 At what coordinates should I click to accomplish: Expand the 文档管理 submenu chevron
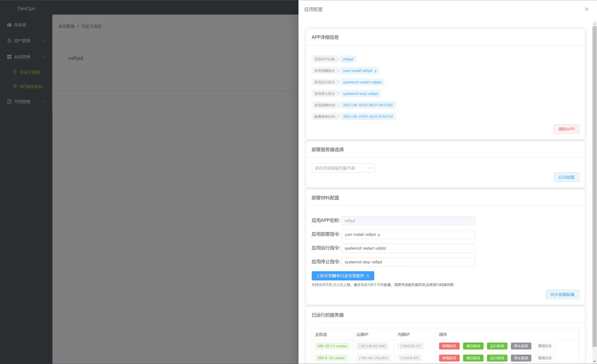[x=45, y=102]
